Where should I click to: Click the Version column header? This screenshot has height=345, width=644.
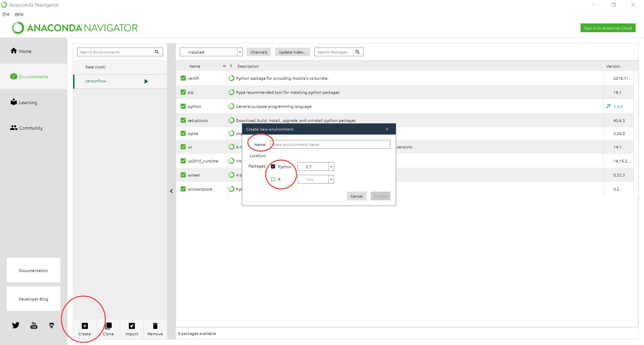coord(613,66)
